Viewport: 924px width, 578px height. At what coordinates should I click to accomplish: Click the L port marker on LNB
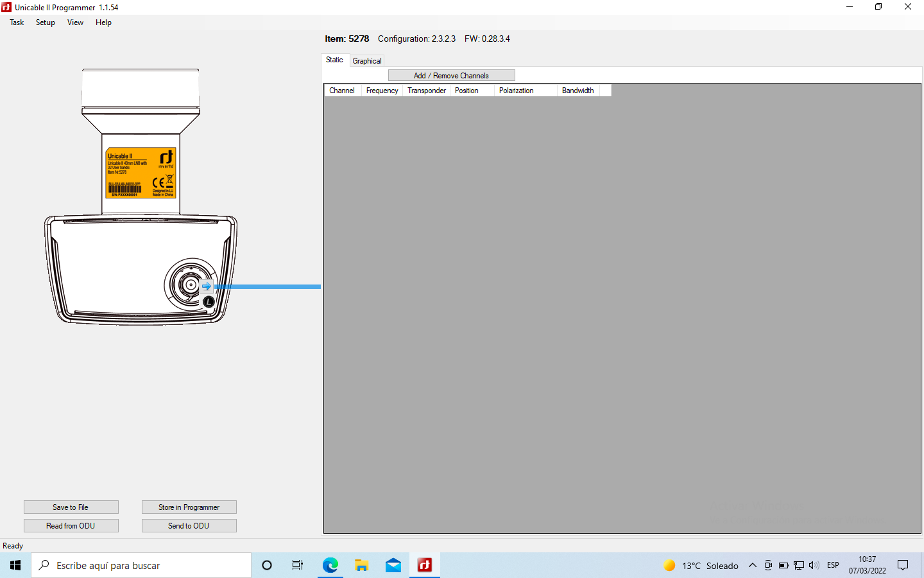point(209,301)
